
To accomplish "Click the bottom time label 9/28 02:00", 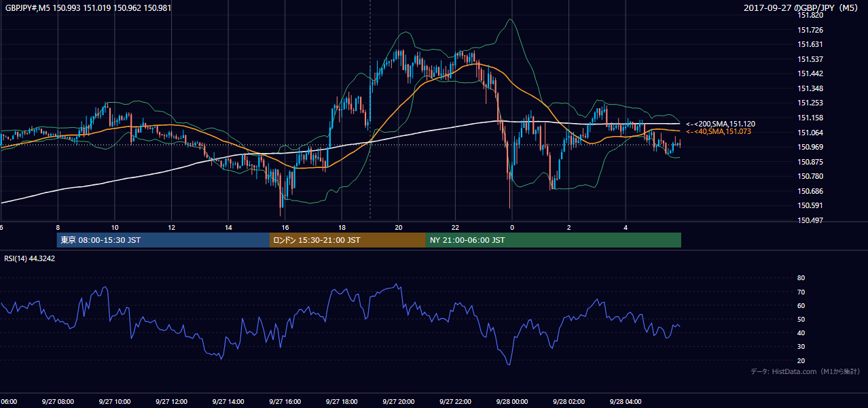I will tap(568, 401).
